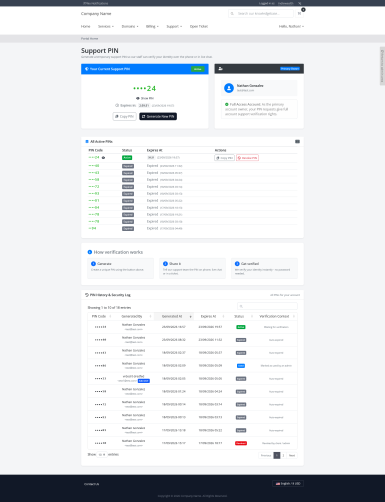Open the Hello, Nathan! account dropdown
The width and height of the screenshot is (385, 502).
291,26
